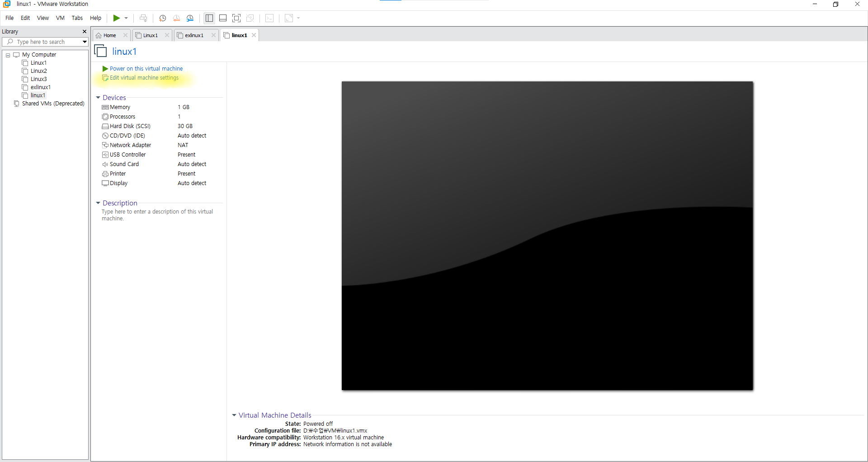Viewport: 868px width, 462px height.
Task: Collapse the Description section
Action: (x=98, y=203)
